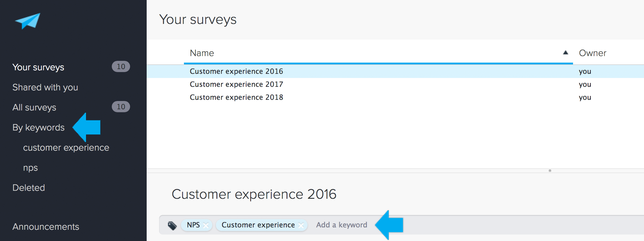Select the Customer experience 2018 survey
Viewport: 644px width, 241px height.
click(x=395, y=97)
